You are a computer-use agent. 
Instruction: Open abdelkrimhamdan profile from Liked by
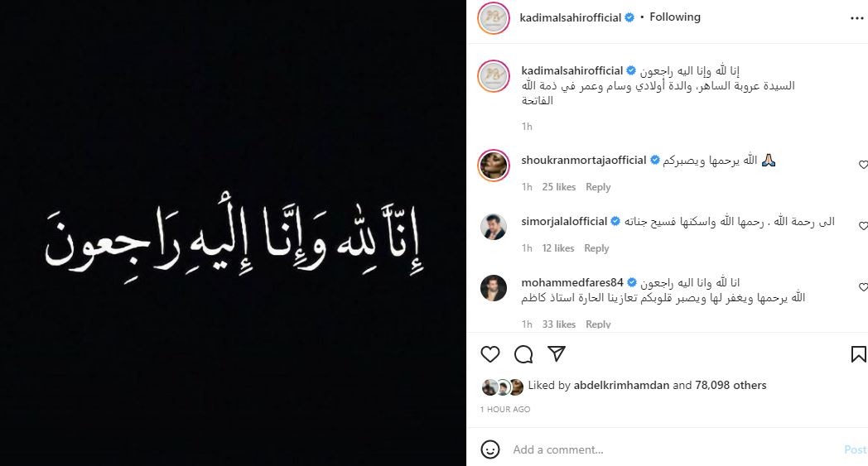click(621, 385)
